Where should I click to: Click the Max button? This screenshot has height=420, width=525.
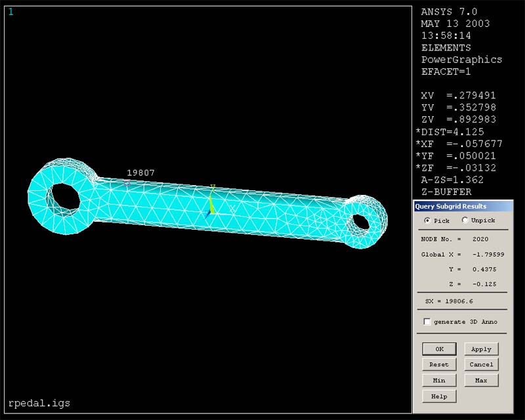click(481, 381)
